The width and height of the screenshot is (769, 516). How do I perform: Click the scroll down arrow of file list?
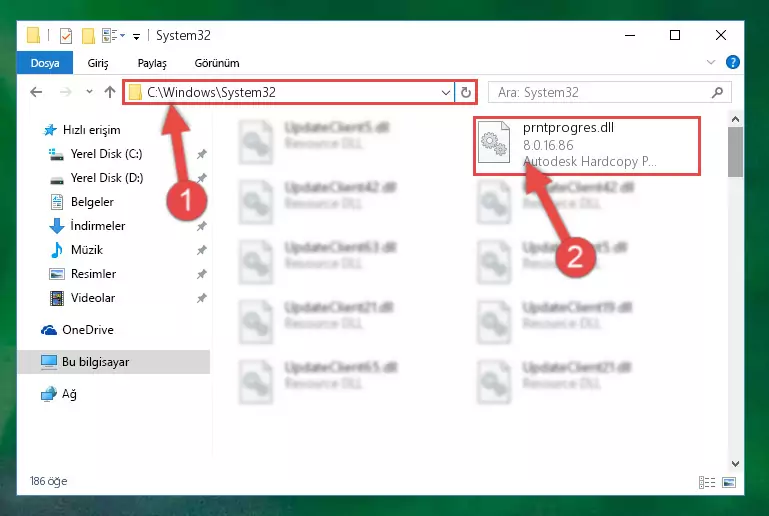click(735, 464)
